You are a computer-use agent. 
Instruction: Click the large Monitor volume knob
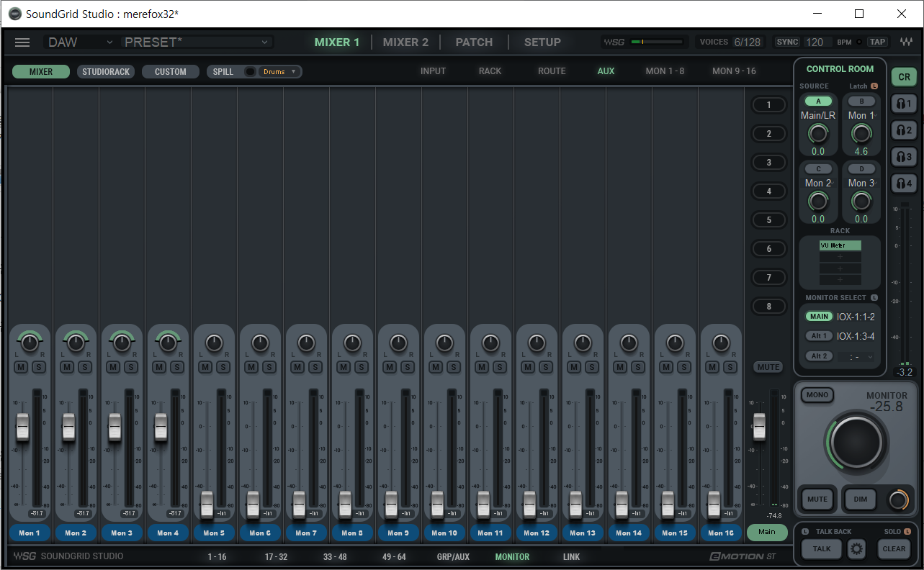pos(856,441)
